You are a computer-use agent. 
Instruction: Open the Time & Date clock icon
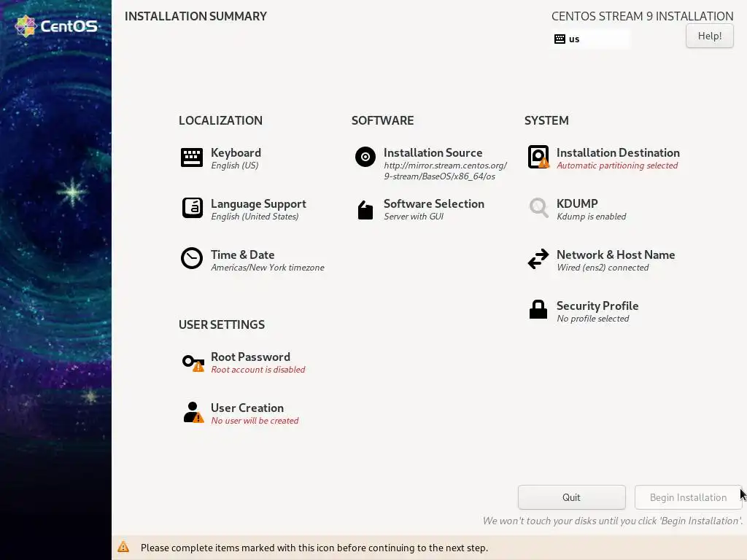point(192,259)
